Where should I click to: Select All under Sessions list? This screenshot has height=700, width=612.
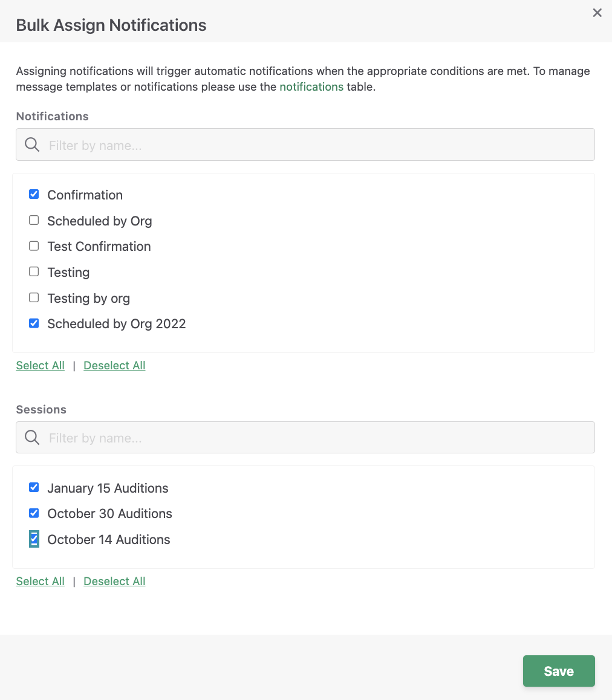click(x=40, y=582)
